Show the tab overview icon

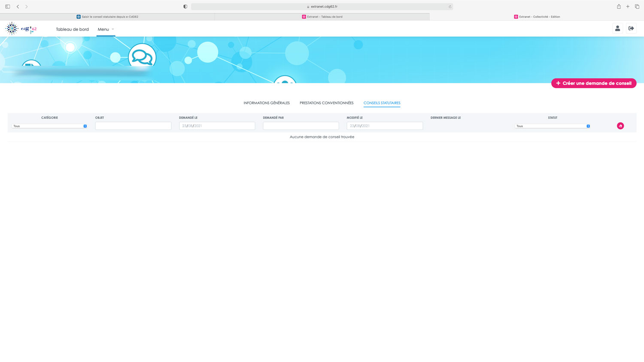[637, 6]
